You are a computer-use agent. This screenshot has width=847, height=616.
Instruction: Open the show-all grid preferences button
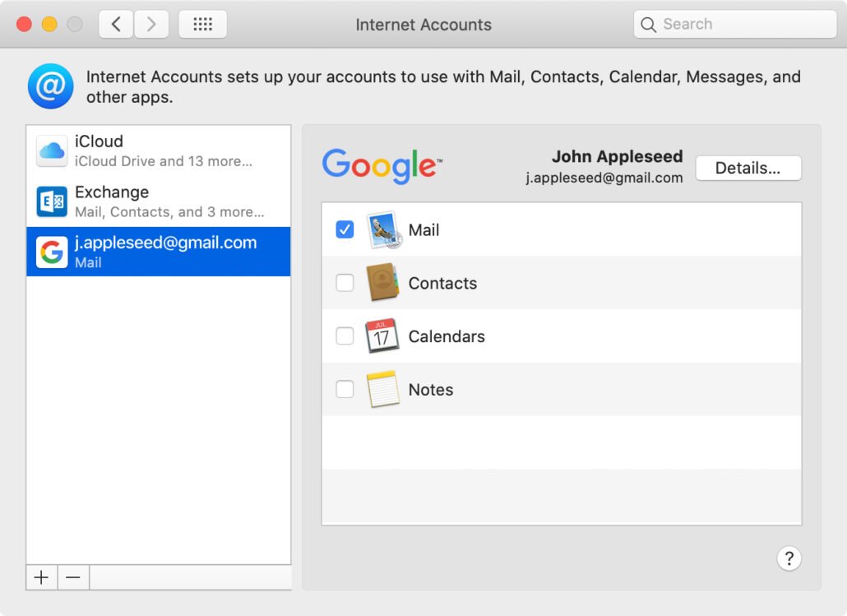202,25
